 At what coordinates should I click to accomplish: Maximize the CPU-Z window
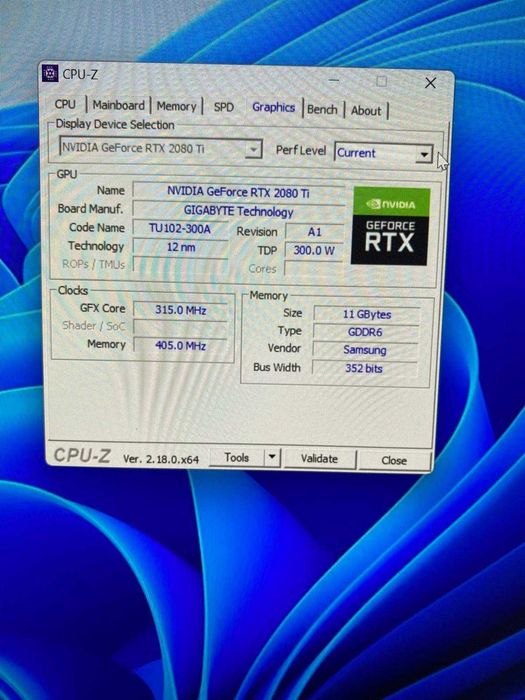(381, 81)
